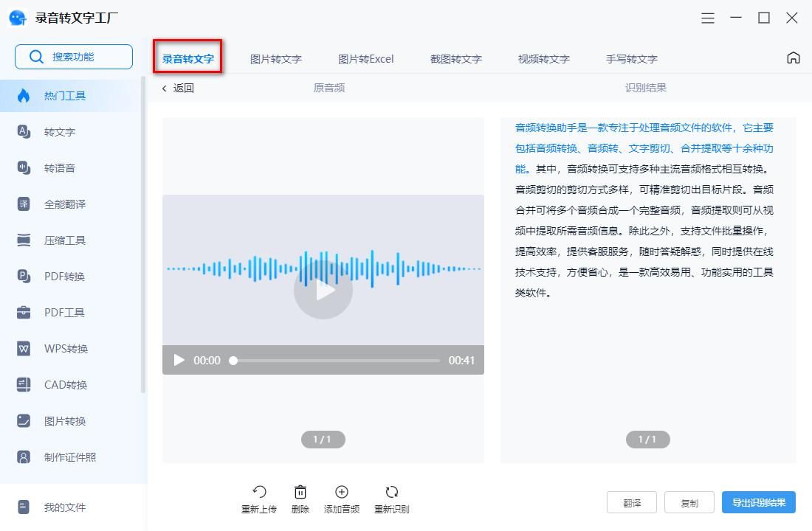Click the 复制 button

(x=689, y=502)
